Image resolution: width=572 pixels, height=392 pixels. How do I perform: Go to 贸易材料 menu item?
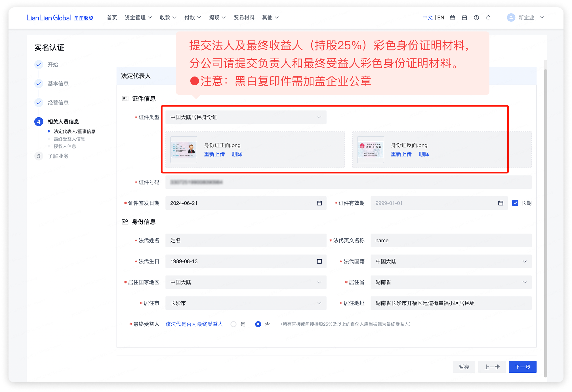click(244, 18)
